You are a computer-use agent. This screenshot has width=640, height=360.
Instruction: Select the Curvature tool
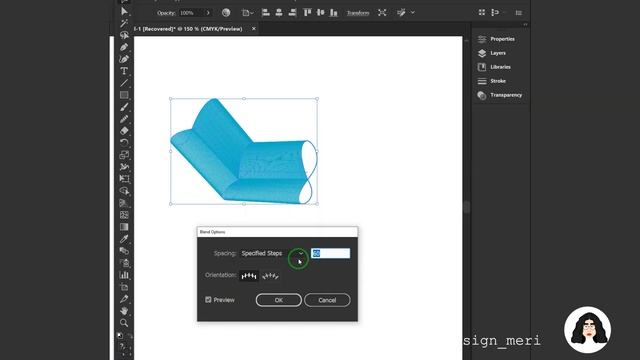124,59
